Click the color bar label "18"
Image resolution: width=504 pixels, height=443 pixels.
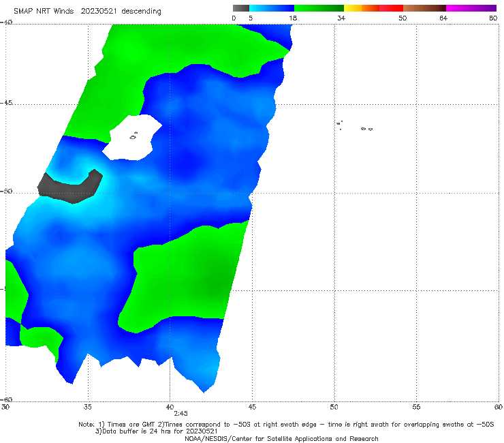pos(293,18)
